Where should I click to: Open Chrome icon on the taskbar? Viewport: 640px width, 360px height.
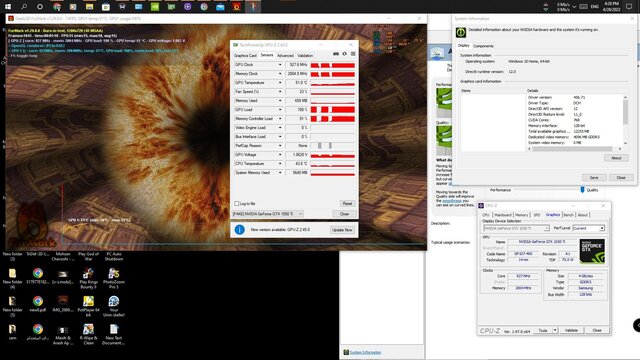(57, 7)
